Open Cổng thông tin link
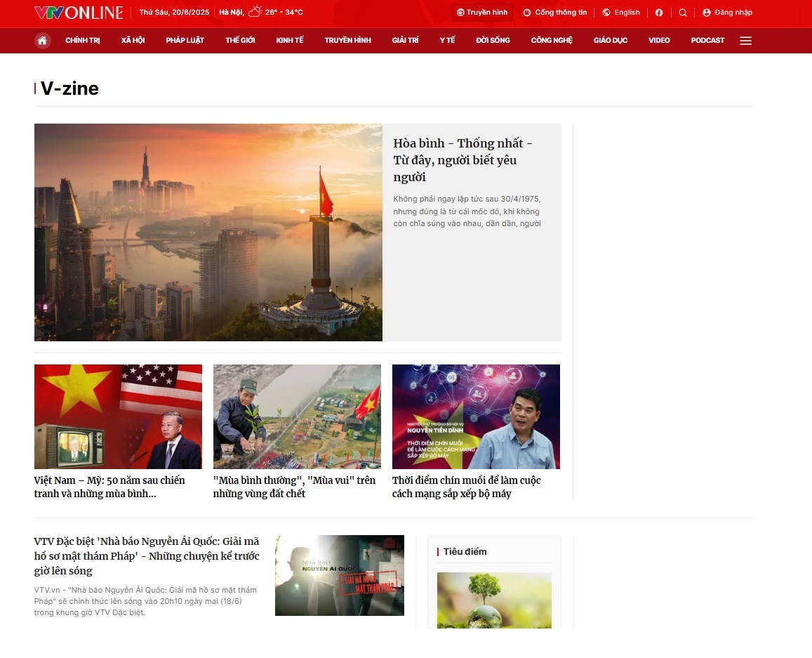The width and height of the screenshot is (812, 658). click(555, 13)
